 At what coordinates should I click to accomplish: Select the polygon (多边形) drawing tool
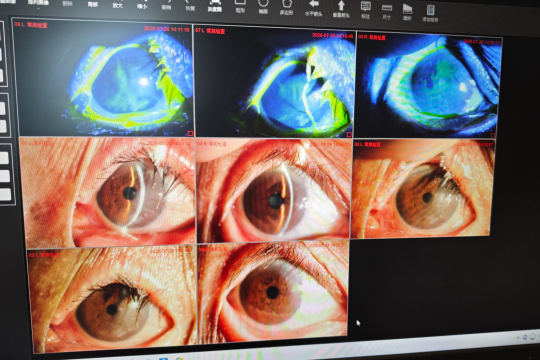[x=287, y=7]
